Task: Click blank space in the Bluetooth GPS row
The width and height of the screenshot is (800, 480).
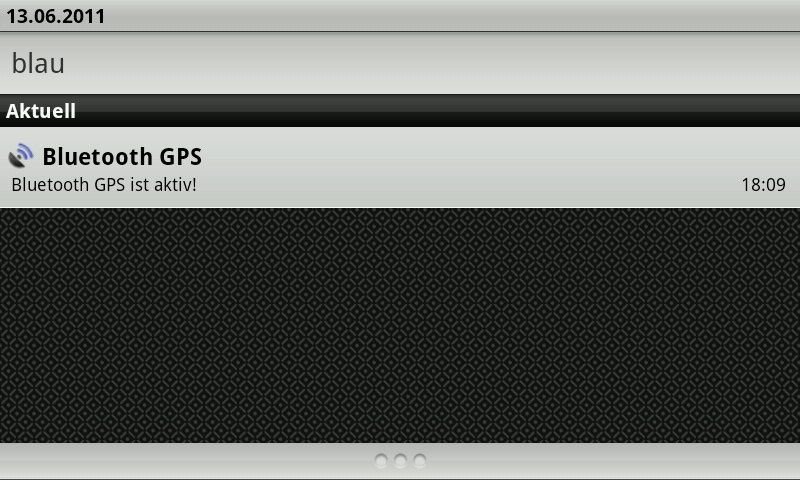Action: tap(500, 156)
